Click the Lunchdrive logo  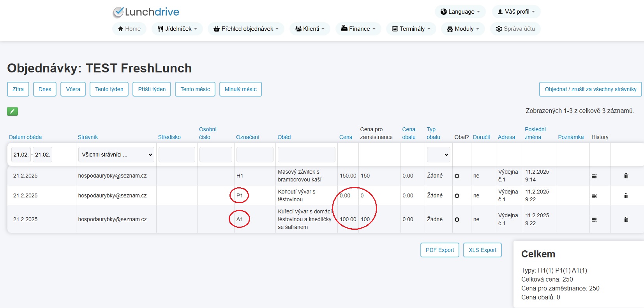coord(146,12)
